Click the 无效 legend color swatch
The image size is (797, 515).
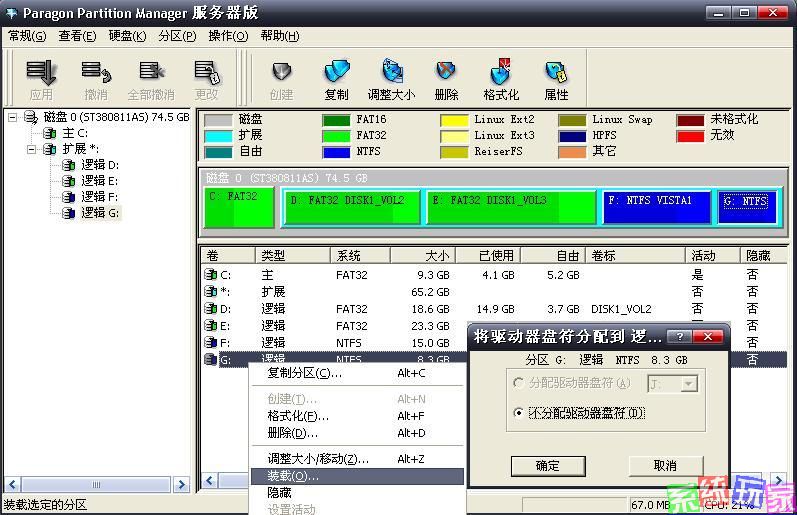(690, 136)
